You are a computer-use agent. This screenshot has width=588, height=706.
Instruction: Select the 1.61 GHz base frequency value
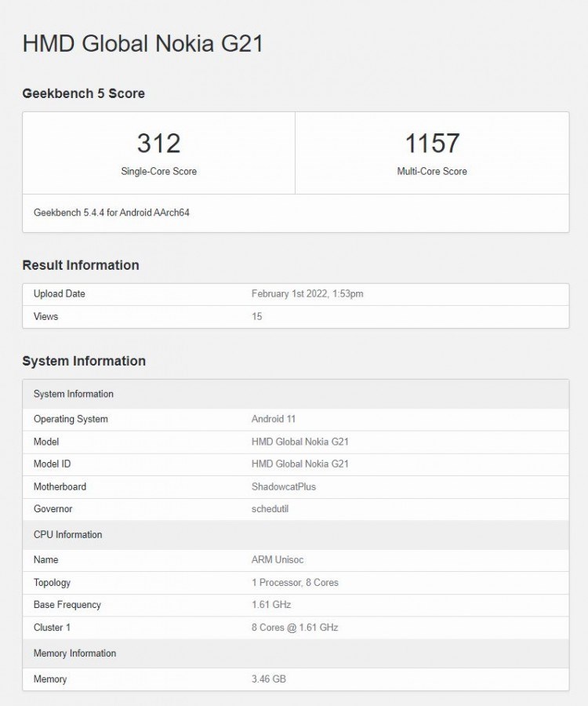(271, 605)
